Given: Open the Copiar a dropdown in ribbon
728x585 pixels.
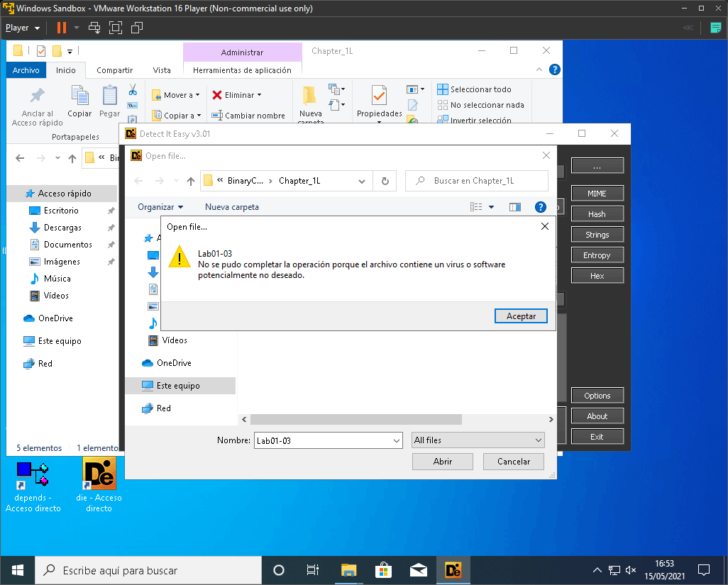Looking at the screenshot, I should [x=177, y=116].
